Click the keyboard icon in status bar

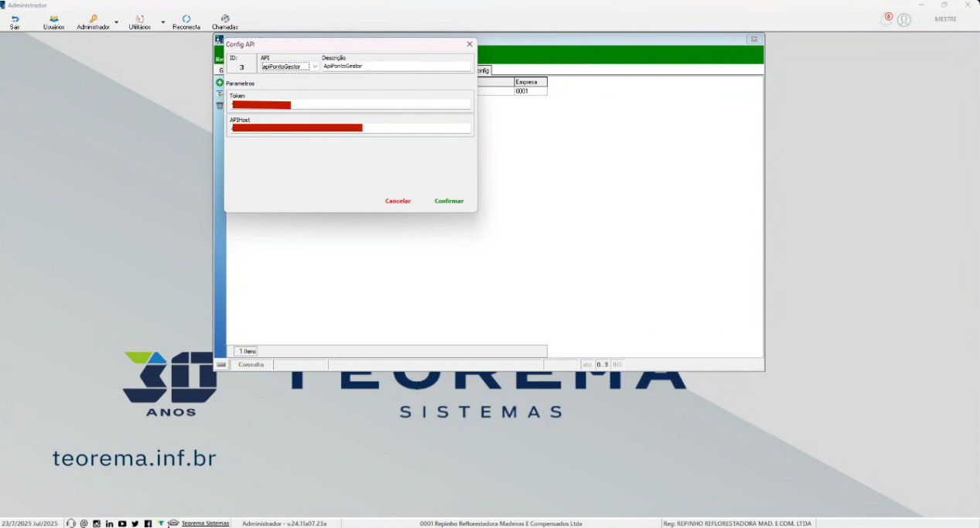(x=221, y=365)
